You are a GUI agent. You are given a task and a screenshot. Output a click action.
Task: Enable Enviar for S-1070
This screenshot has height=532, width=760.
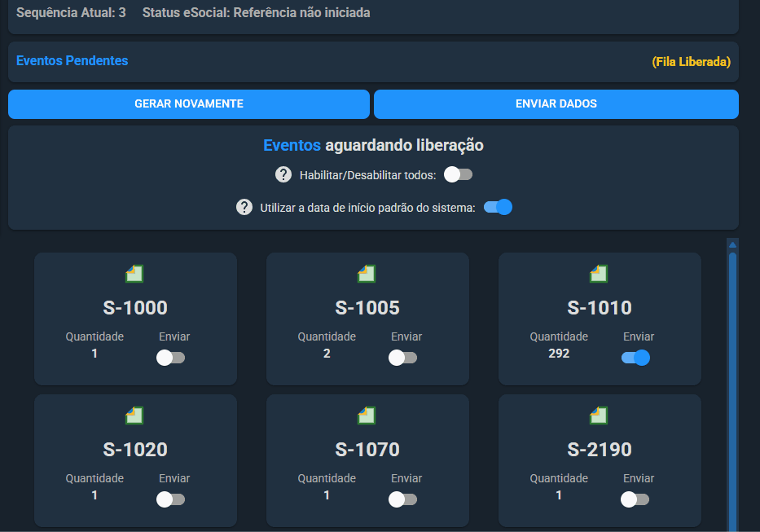pyautogui.click(x=402, y=499)
